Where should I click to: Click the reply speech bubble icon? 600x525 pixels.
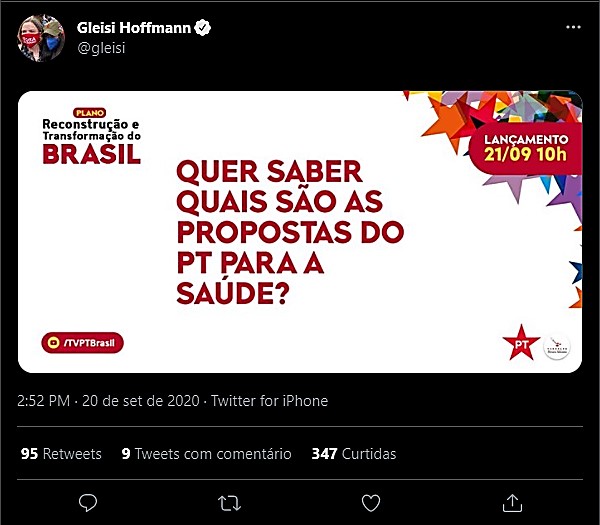(x=88, y=502)
